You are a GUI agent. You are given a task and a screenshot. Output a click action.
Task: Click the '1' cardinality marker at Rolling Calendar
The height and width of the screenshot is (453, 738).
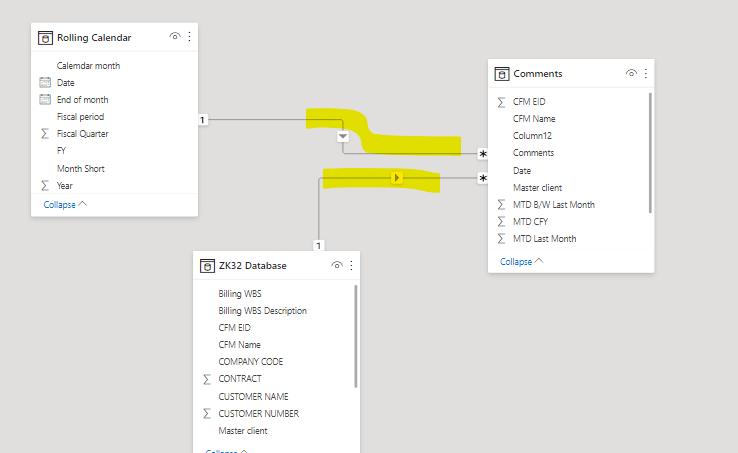(x=202, y=120)
